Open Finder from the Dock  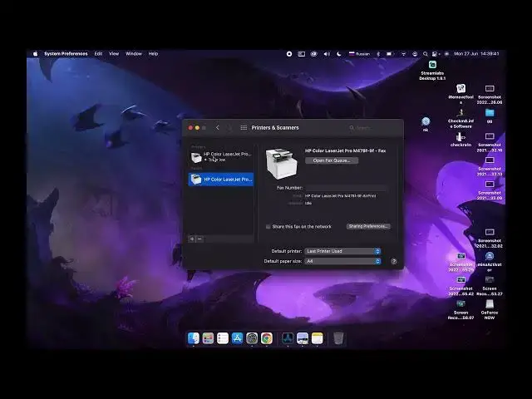pos(194,338)
